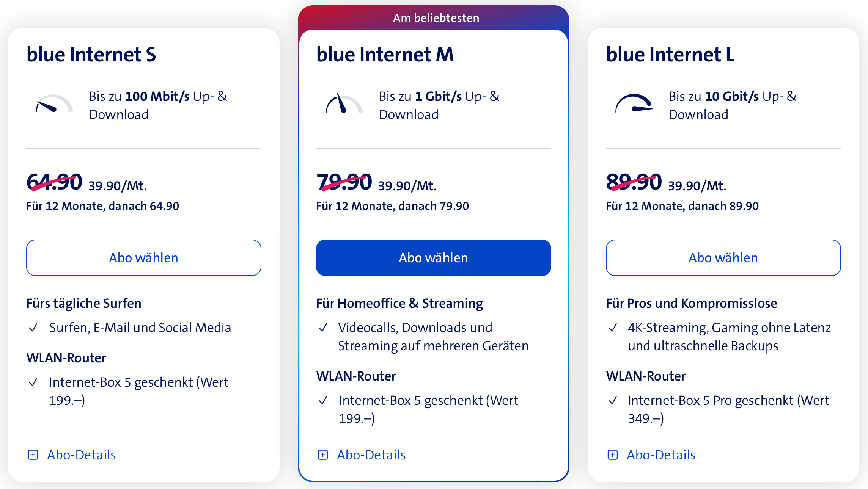Click Abo wählen for blue Internet S

(x=144, y=257)
